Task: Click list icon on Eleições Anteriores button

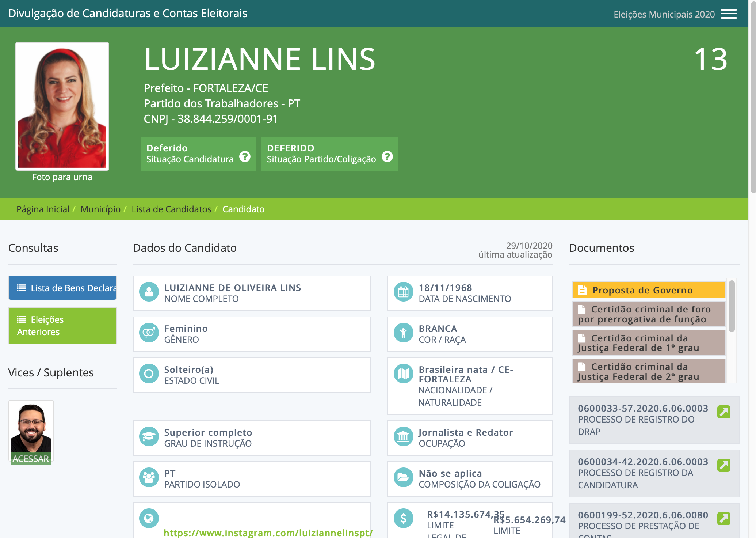Action: click(22, 319)
